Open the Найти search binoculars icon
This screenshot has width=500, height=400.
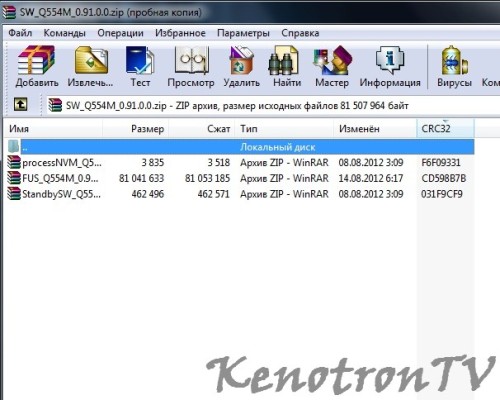287,66
